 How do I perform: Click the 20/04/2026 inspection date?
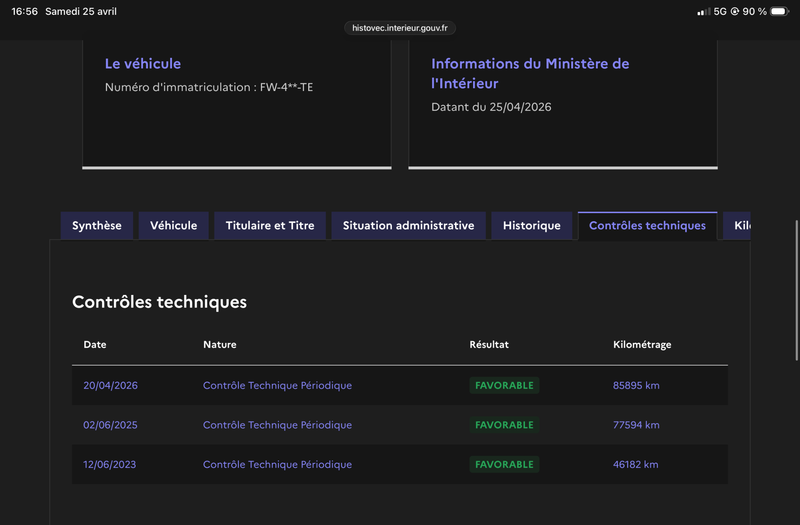pos(110,385)
